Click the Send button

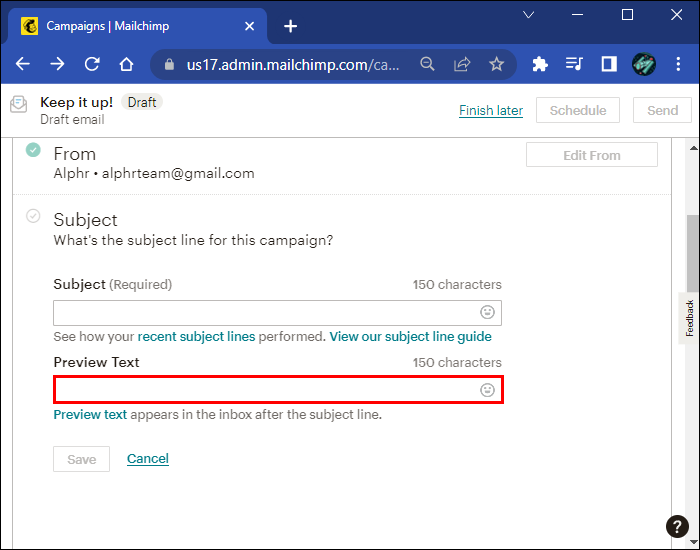pos(662,110)
